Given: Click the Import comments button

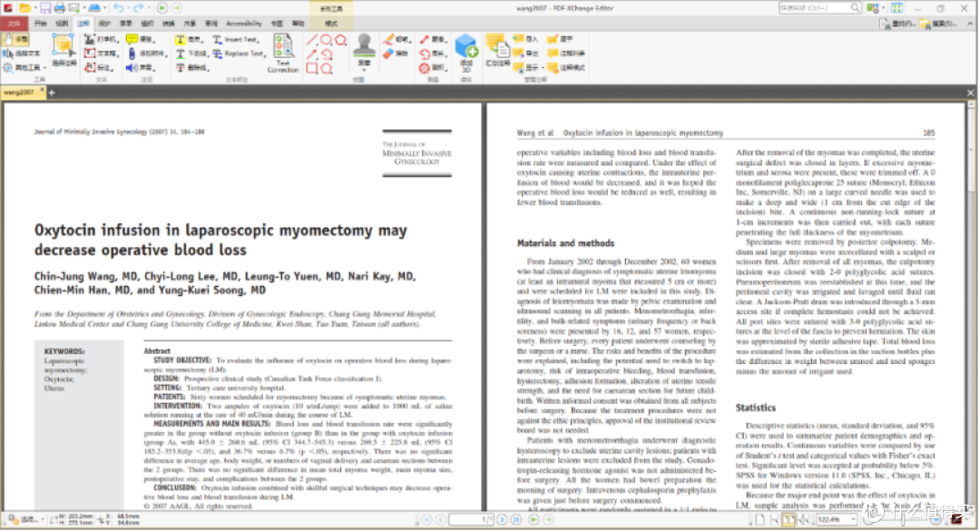Looking at the screenshot, I should tap(525, 39).
